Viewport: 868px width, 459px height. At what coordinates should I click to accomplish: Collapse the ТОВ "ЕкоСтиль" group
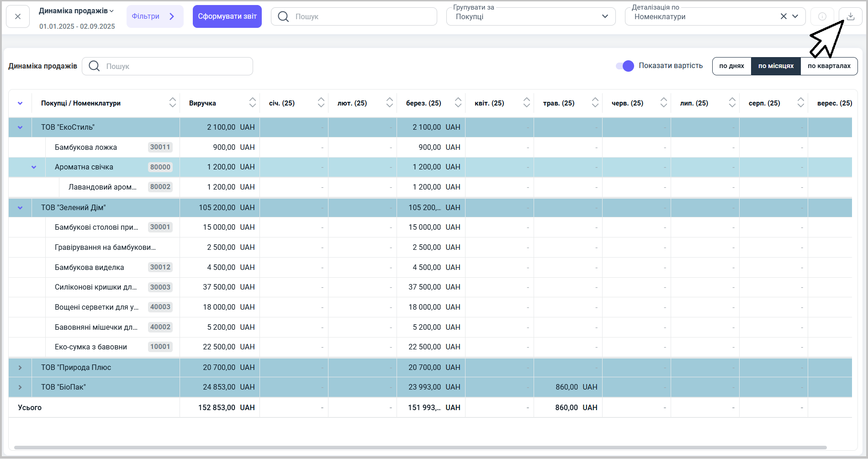coord(20,127)
